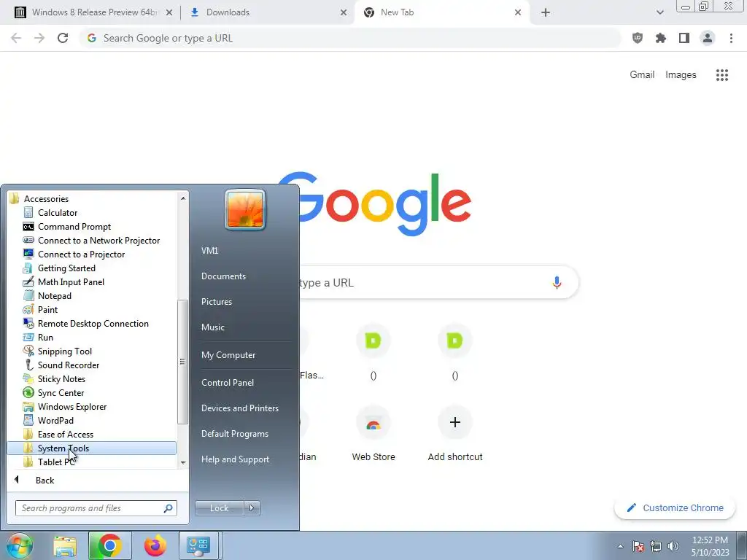The height and width of the screenshot is (560, 747).
Task: Open the Extensions puzzle menu
Action: (661, 38)
